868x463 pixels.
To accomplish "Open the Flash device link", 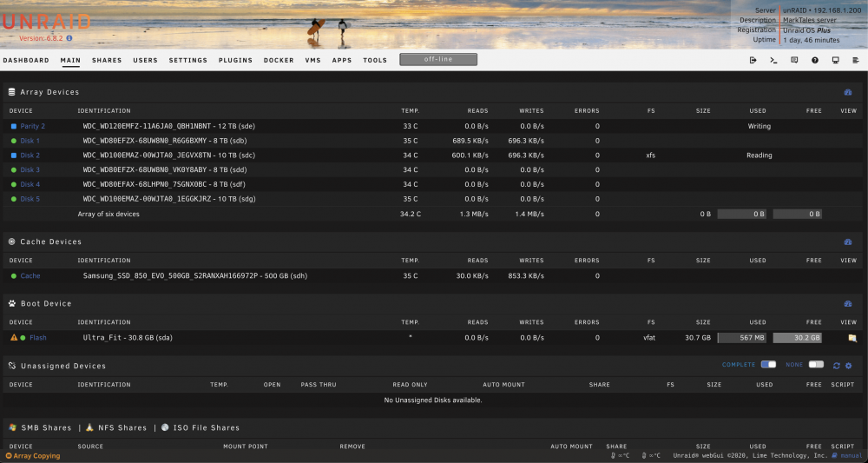I will [37, 337].
